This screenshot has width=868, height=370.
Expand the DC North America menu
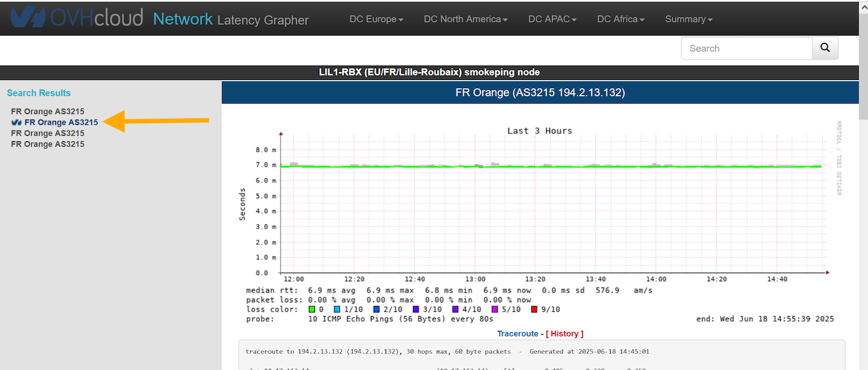click(x=465, y=19)
